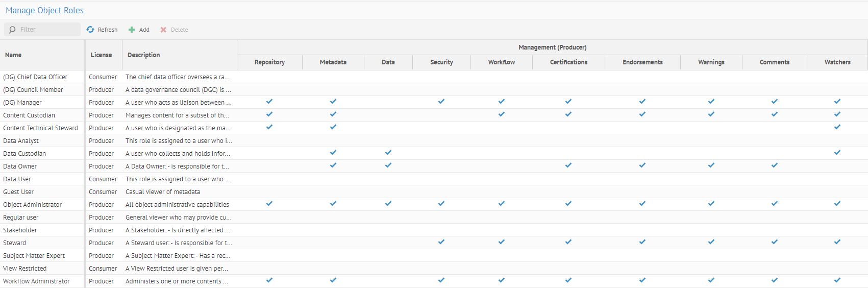Toggle Repository checkmark for (DG) Manager

[269, 102]
